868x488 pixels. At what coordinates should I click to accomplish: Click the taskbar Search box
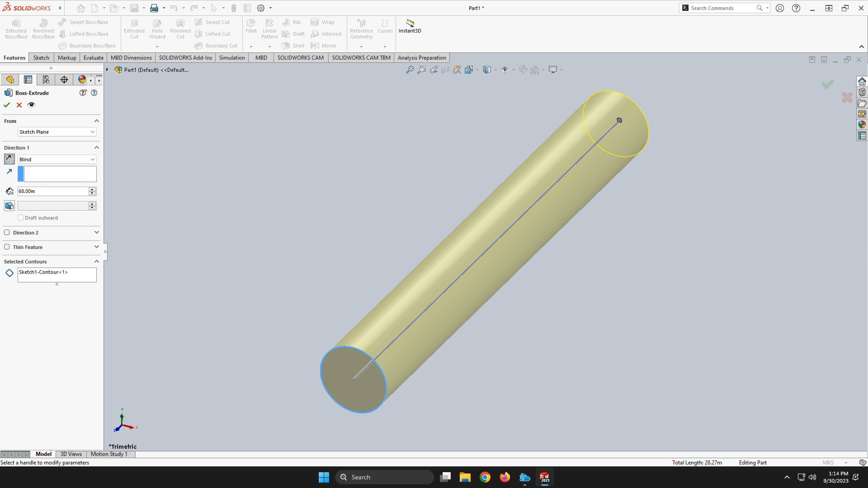click(384, 477)
